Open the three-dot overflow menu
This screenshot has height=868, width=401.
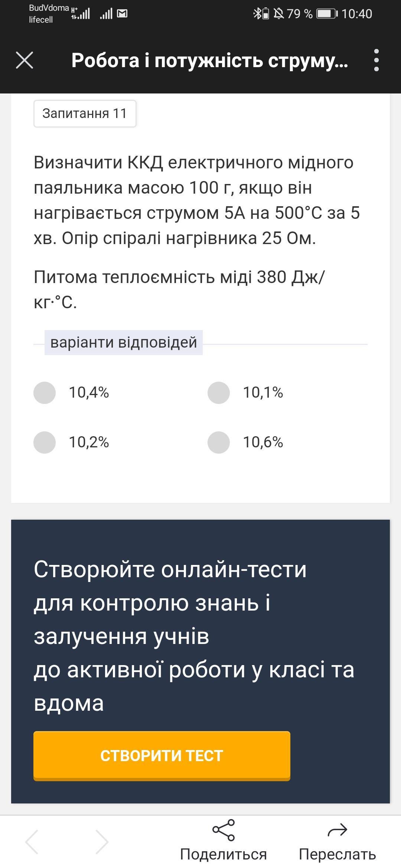tap(376, 60)
